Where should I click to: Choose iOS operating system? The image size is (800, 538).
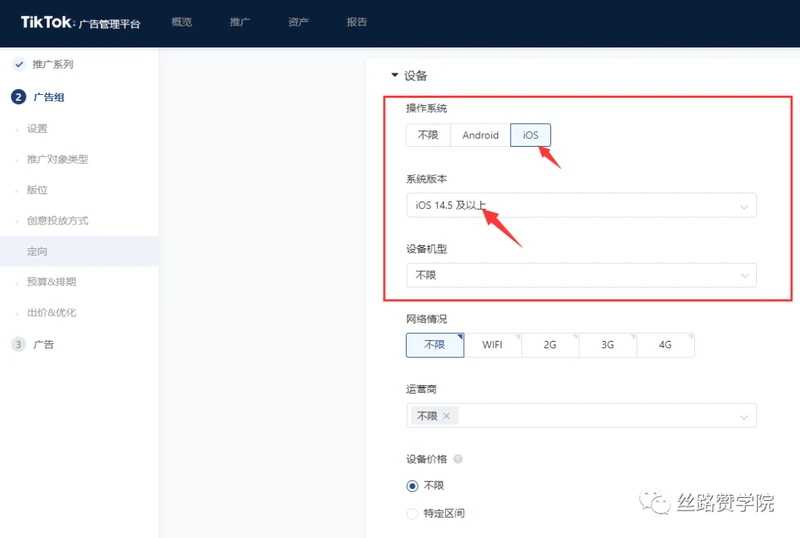(x=531, y=135)
